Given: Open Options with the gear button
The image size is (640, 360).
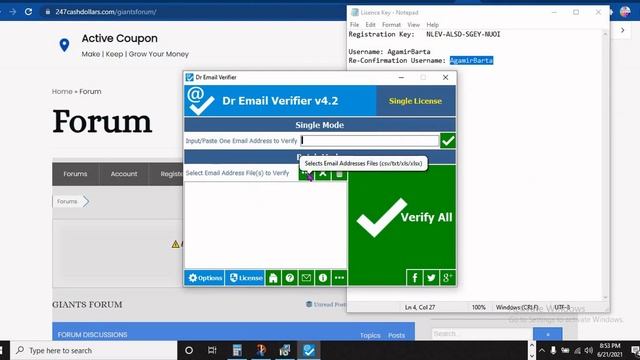Looking at the screenshot, I should pyautogui.click(x=204, y=278).
